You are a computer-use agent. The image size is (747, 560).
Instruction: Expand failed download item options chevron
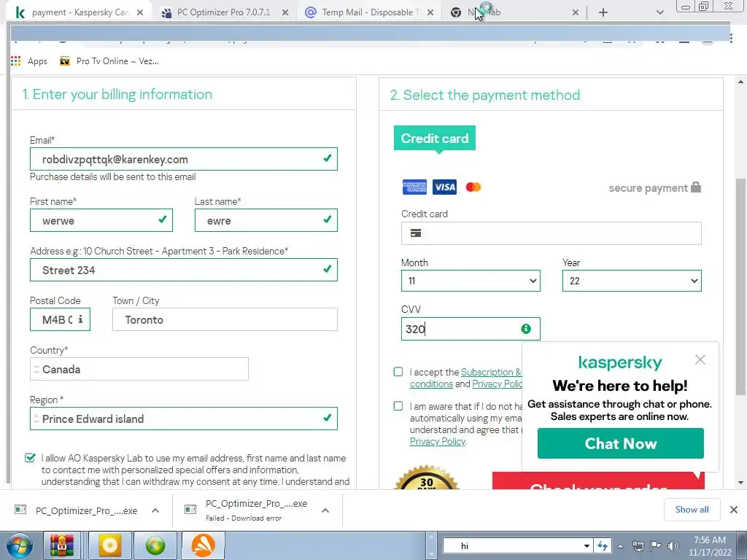[x=325, y=510]
